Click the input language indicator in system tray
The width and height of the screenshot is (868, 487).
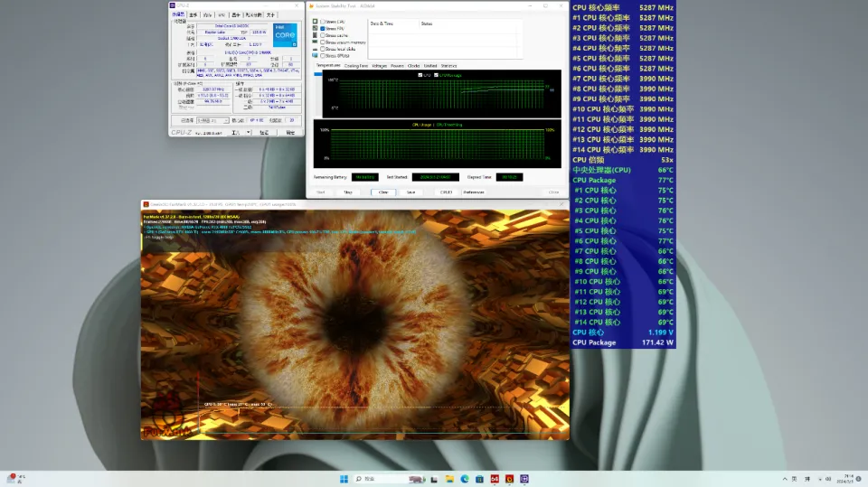tap(795, 479)
